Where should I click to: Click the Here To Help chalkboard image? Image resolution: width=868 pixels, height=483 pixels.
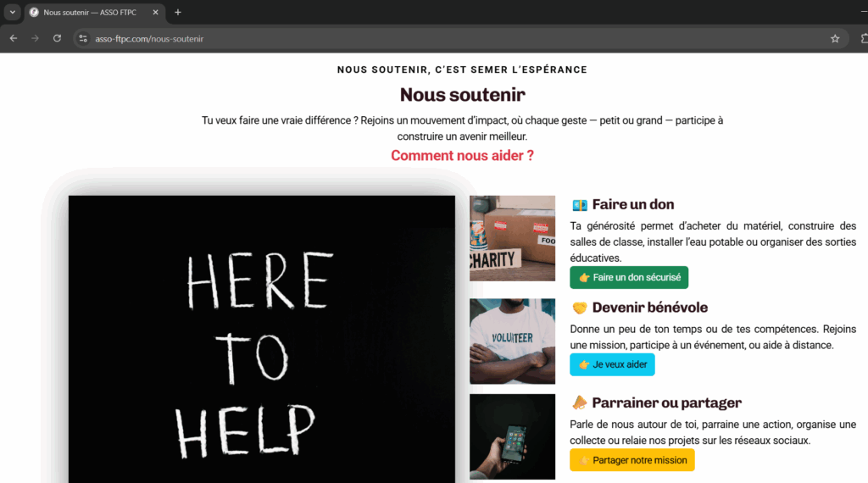(x=262, y=339)
